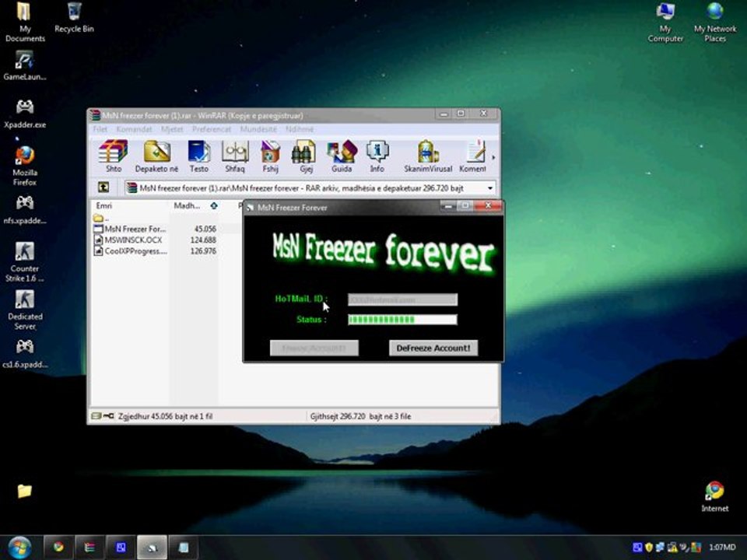Open the Komandat menu
This screenshot has width=747, height=560.
point(134,129)
